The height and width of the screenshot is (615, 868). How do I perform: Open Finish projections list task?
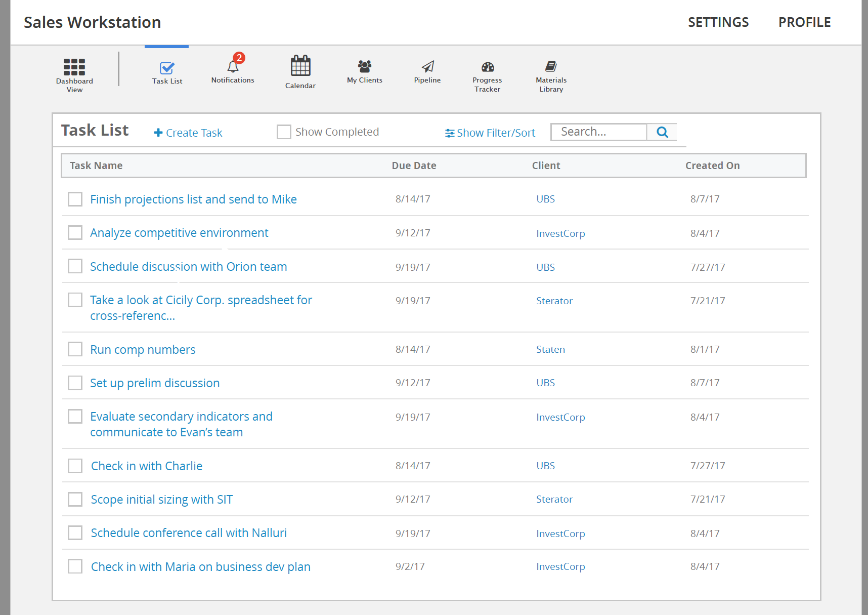pyautogui.click(x=193, y=199)
